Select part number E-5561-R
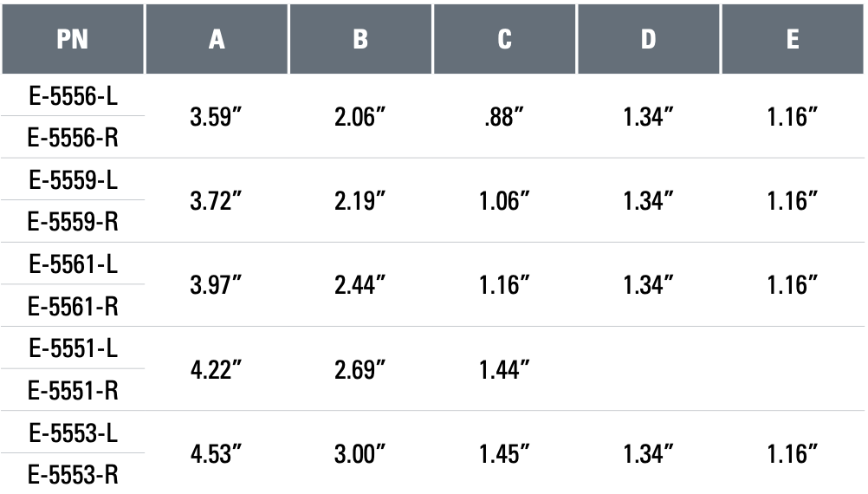Viewport: 868px width, 494px height. tap(73, 306)
